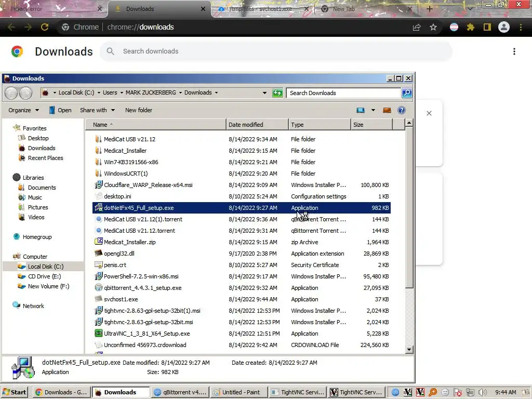532x399 pixels.
Task: Click the file list scroll down arrow
Action: coord(409,350)
